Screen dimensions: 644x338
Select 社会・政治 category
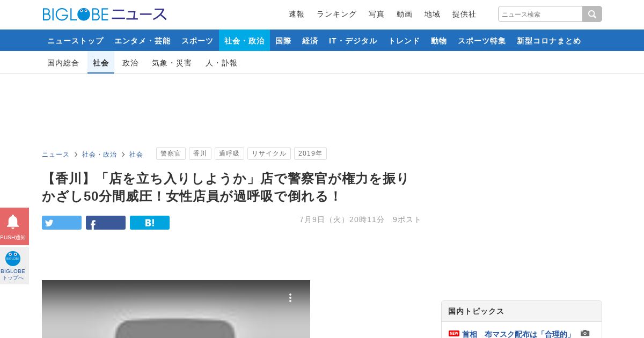244,40
